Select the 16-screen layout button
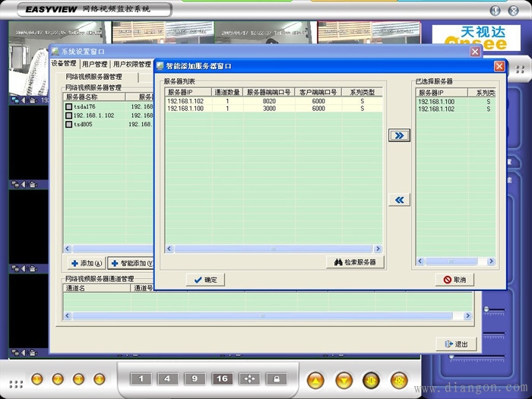This screenshot has height=399, width=532. (x=223, y=378)
